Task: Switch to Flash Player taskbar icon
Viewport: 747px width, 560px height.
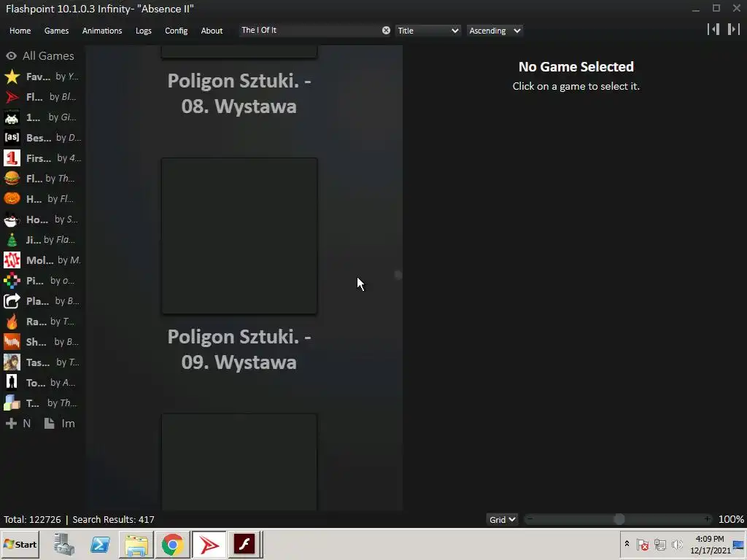Action: point(245,544)
